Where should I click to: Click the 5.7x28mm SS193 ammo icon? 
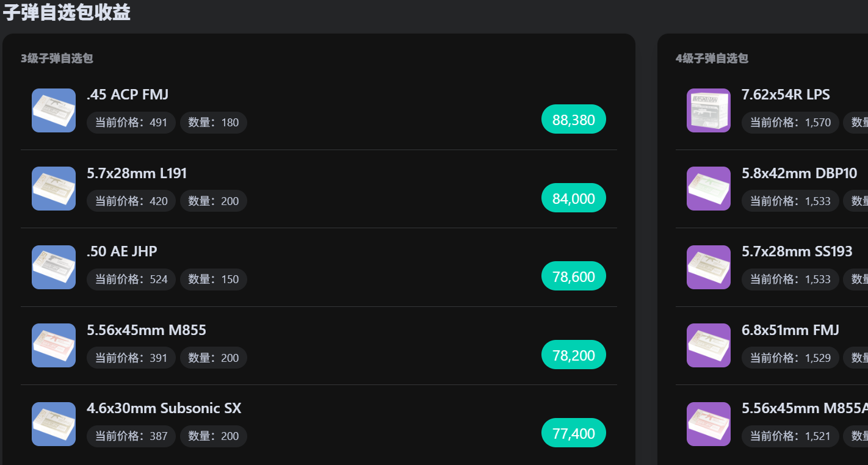coord(709,267)
